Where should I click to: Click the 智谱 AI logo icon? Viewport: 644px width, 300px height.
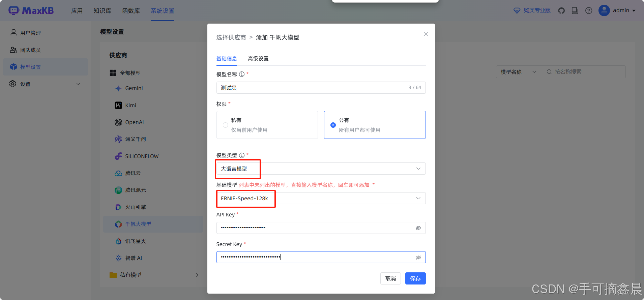click(x=118, y=258)
